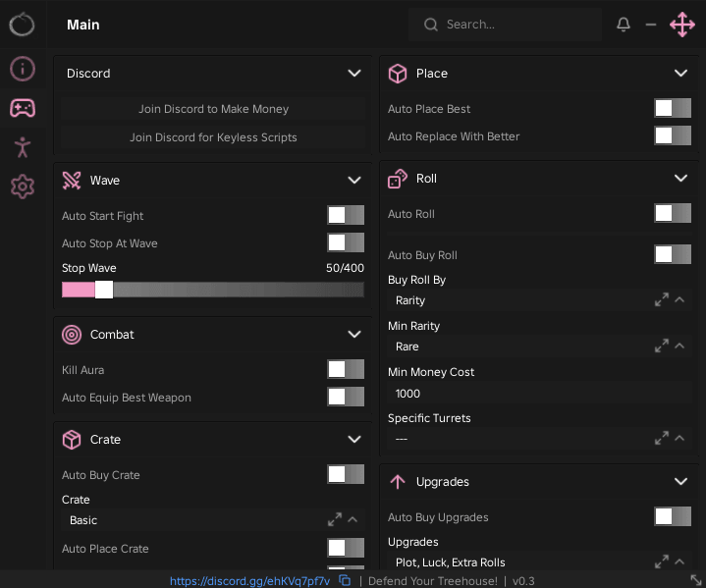This screenshot has height=588, width=706.
Task: Open the settings gear sidebar icon
Action: pyautogui.click(x=23, y=187)
